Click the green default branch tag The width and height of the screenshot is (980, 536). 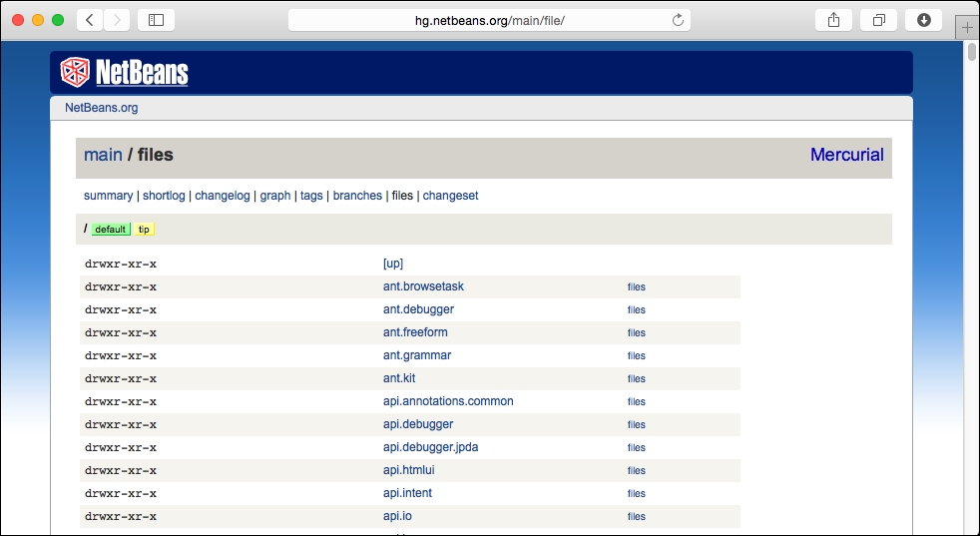(111, 229)
